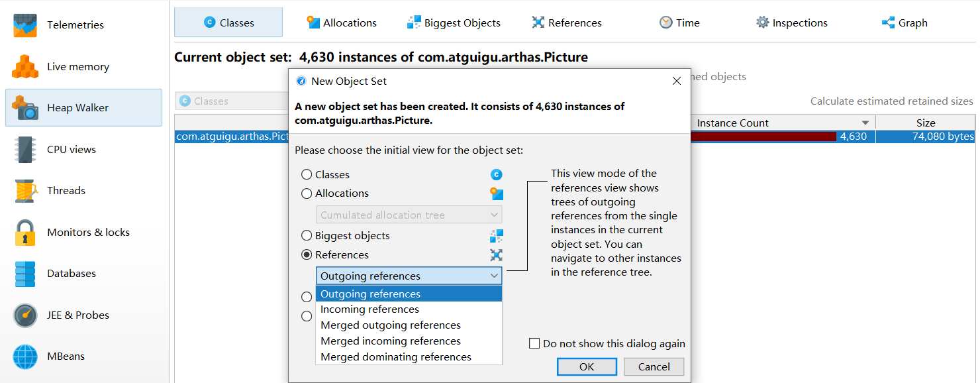The image size is (980, 383).
Task: Open Monitors & locks section
Action: point(87,233)
